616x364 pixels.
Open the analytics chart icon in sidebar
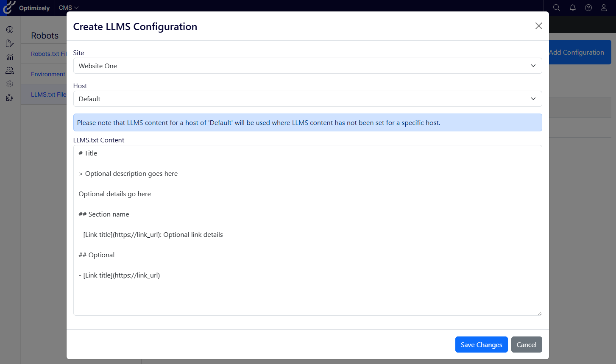click(x=10, y=57)
